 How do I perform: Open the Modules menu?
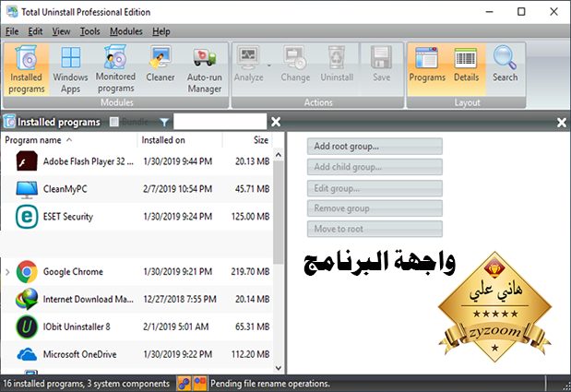[126, 31]
